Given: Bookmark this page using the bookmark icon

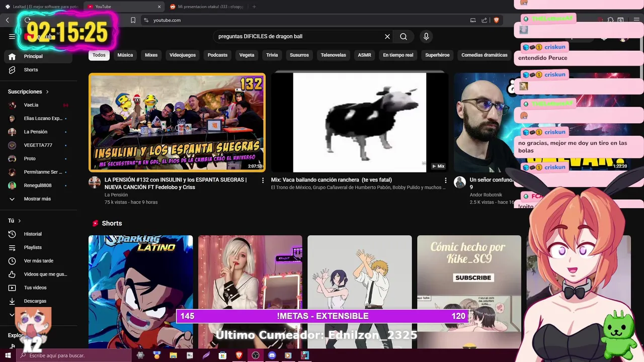Looking at the screenshot, I should (x=133, y=20).
